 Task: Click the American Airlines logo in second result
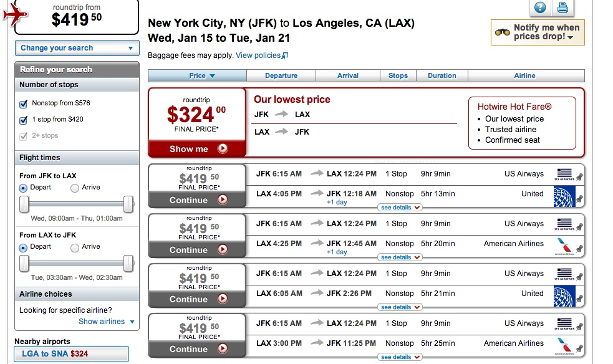tap(564, 246)
